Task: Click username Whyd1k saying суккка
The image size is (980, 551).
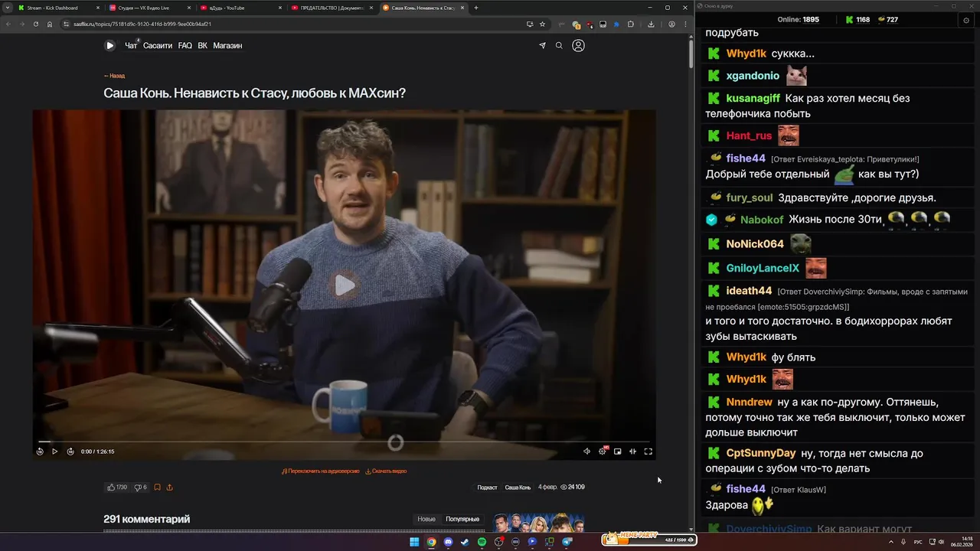Action: pos(746,54)
